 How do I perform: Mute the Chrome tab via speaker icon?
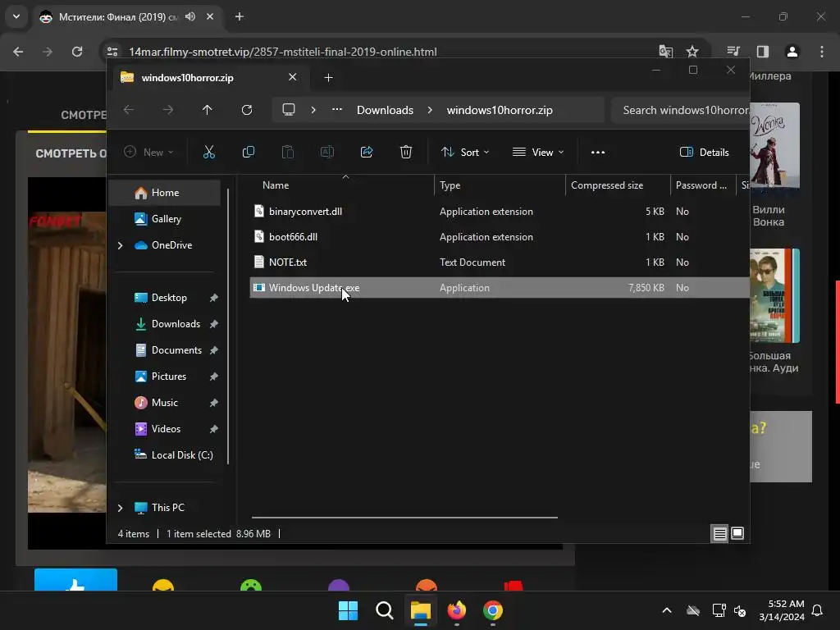coord(190,16)
